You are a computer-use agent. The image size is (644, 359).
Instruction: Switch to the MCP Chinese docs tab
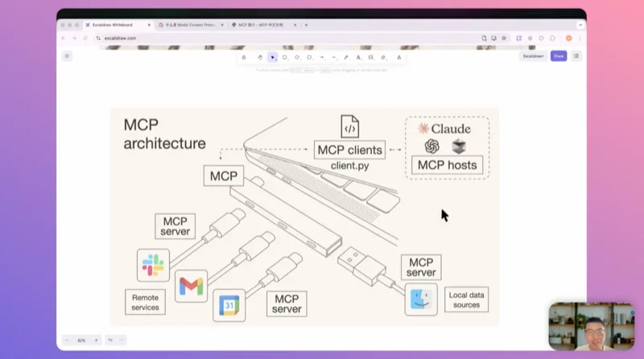[261, 25]
